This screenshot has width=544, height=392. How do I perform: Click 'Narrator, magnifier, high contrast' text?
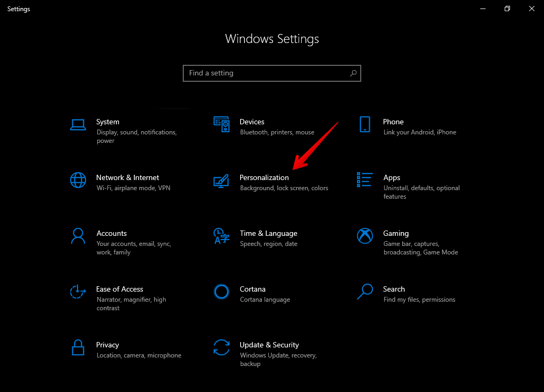click(x=131, y=304)
